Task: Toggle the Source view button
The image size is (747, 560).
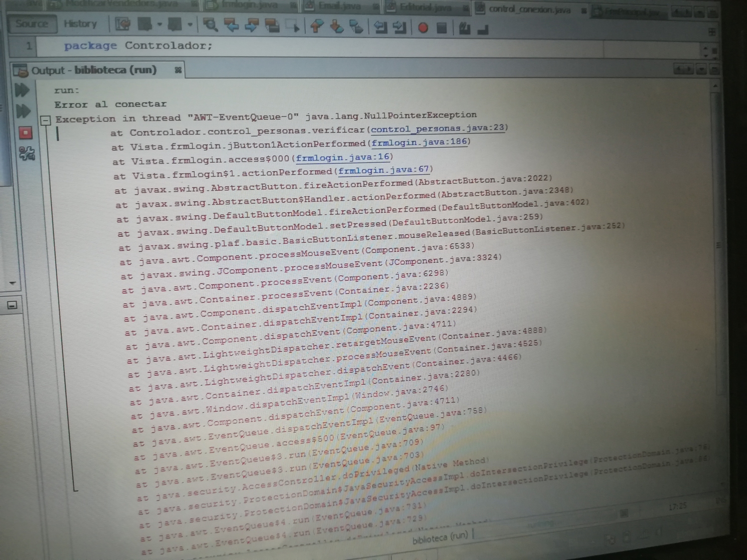Action: [x=31, y=23]
